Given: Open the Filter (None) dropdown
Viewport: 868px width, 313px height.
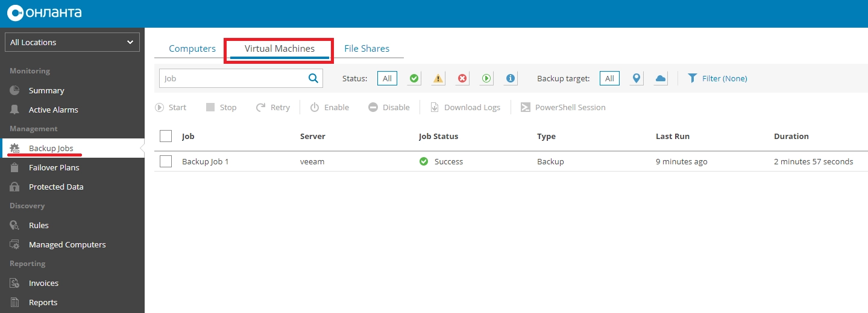Looking at the screenshot, I should (718, 78).
